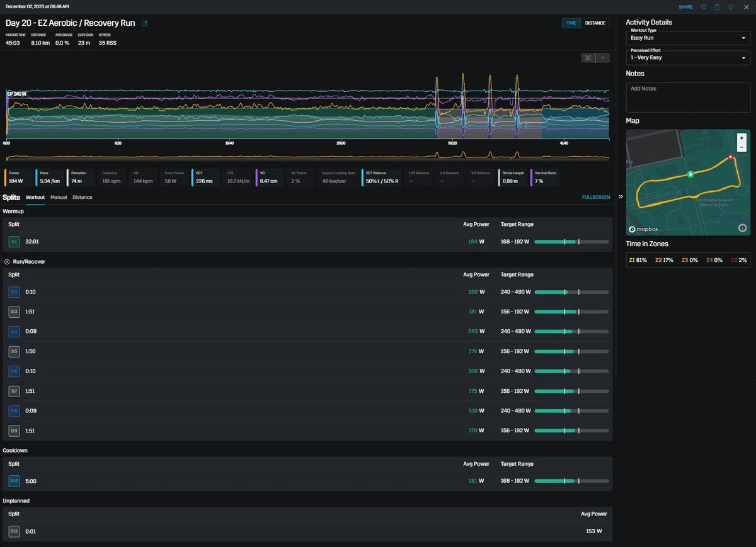Click the SHARE link

click(685, 7)
